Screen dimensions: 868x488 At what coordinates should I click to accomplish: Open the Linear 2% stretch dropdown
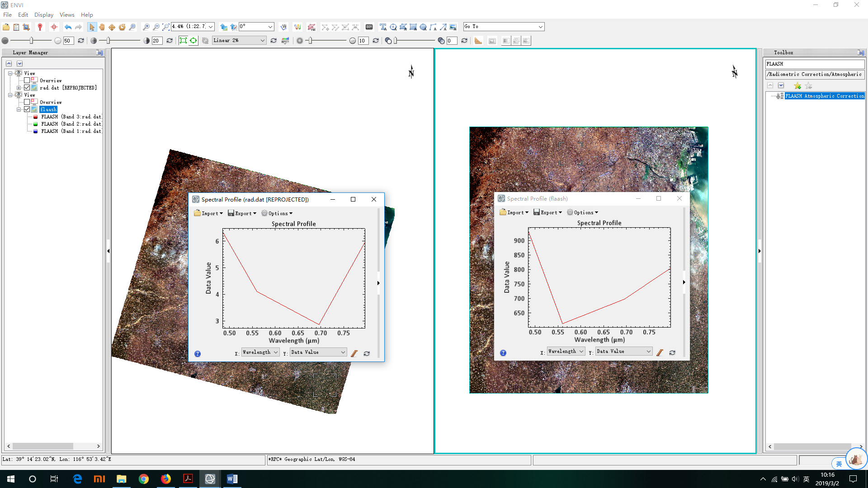(x=262, y=41)
